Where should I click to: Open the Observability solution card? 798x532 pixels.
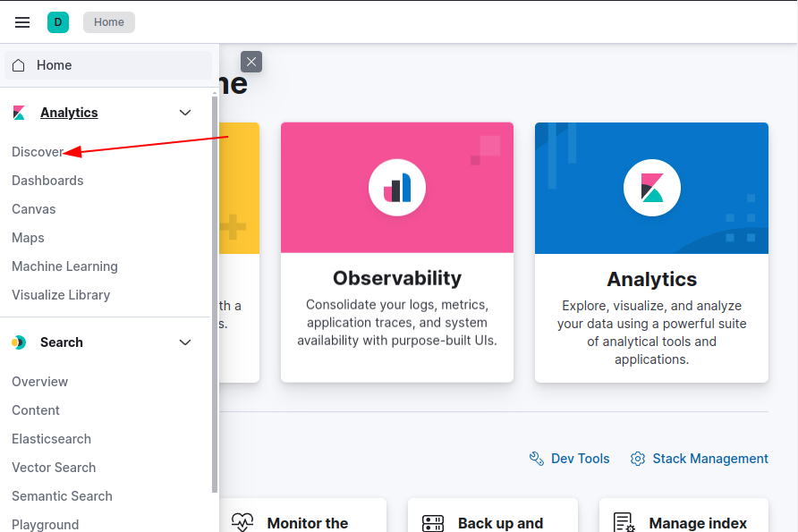pos(397,304)
